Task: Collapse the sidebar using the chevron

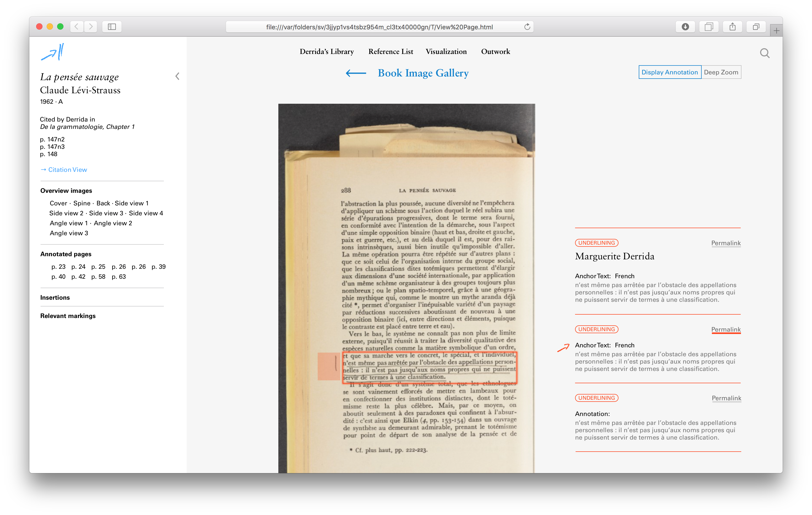Action: click(x=177, y=76)
